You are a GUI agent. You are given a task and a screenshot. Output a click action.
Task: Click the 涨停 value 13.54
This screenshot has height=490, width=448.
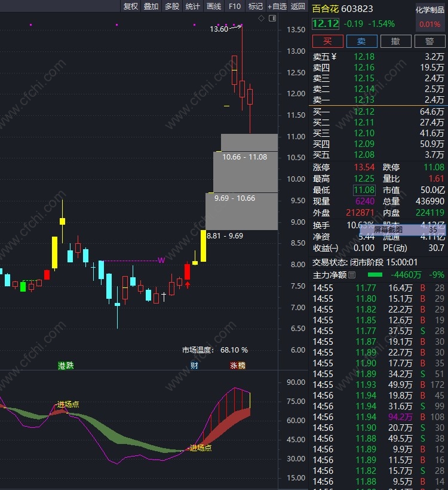coord(364,167)
